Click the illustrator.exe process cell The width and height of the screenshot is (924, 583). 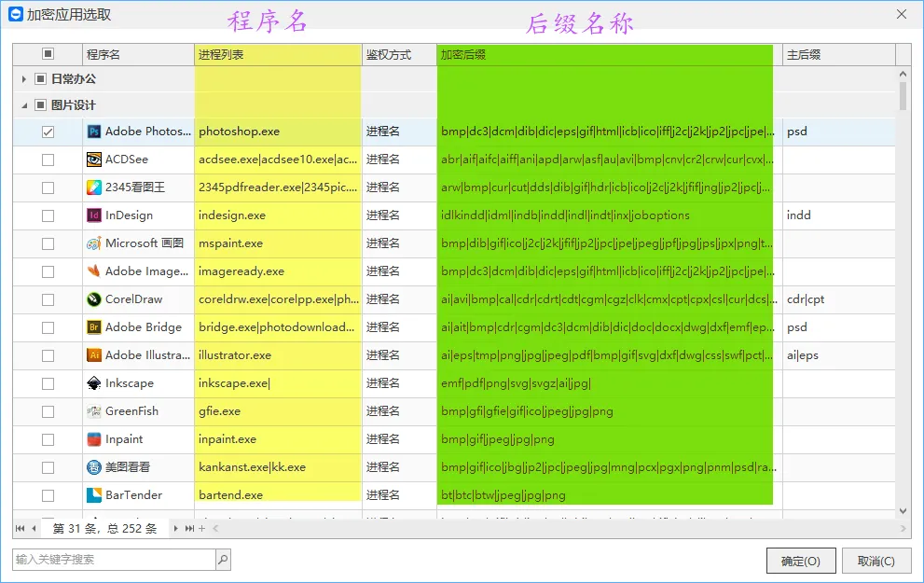click(x=278, y=355)
